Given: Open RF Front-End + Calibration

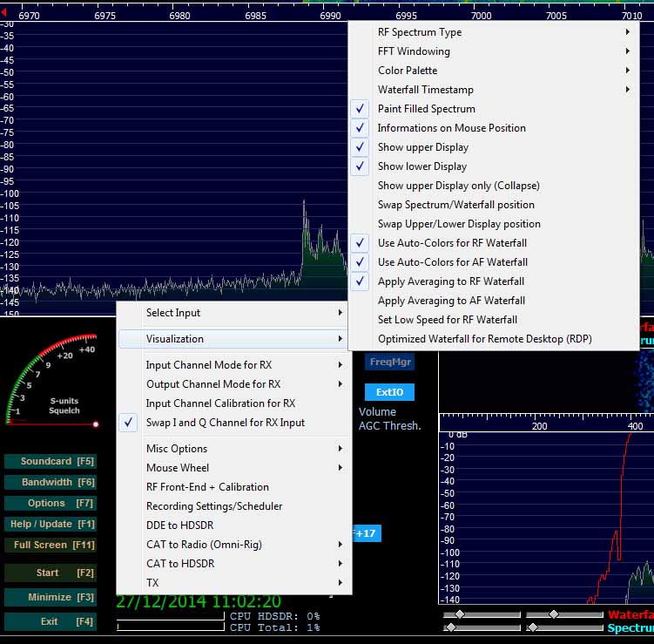Looking at the screenshot, I should pos(234,487).
